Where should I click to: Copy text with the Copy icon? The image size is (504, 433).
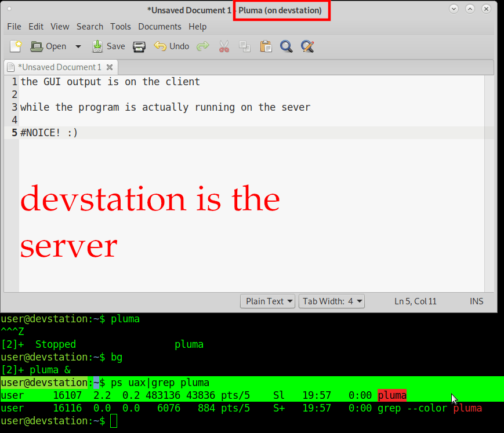pos(245,46)
